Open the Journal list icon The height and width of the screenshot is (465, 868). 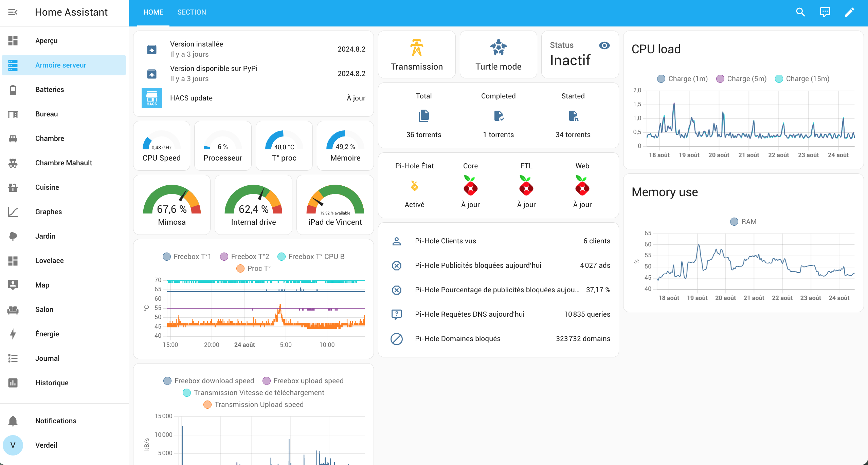click(13, 358)
